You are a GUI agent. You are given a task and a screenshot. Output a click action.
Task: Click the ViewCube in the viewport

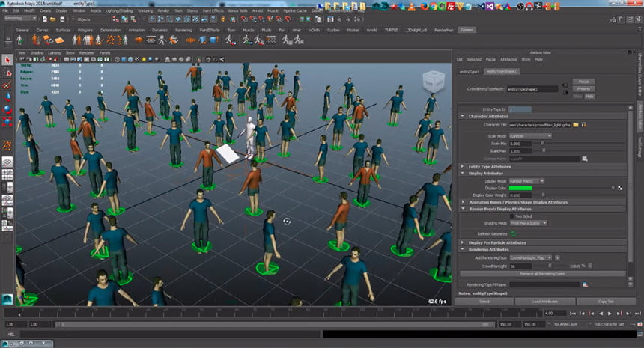click(x=434, y=82)
